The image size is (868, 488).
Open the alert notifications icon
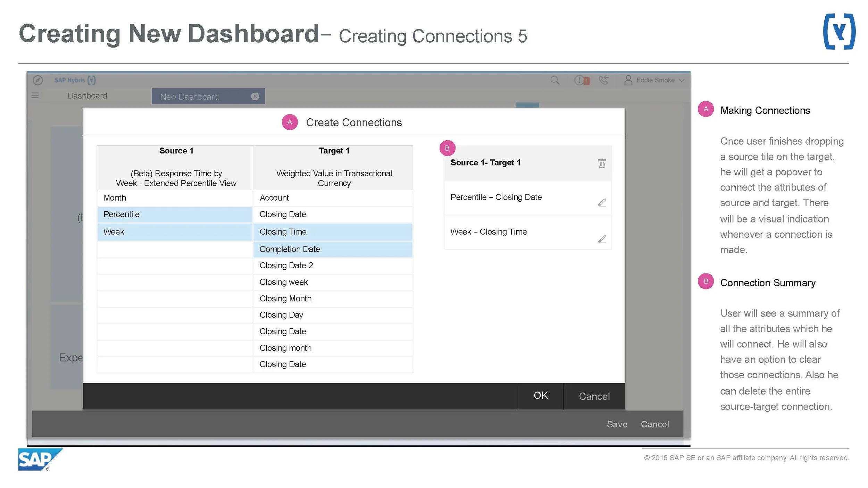pos(582,81)
